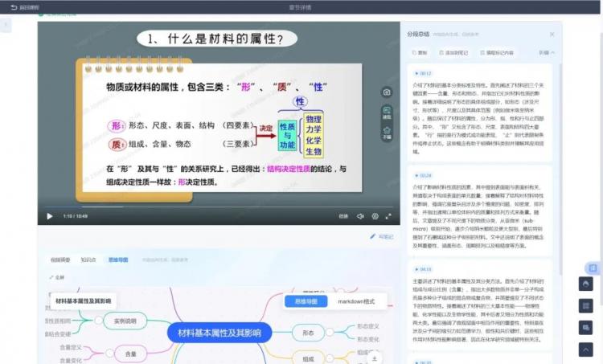Click the pencil 写笔记 write note link
The height and width of the screenshot is (364, 603).
[382, 237]
